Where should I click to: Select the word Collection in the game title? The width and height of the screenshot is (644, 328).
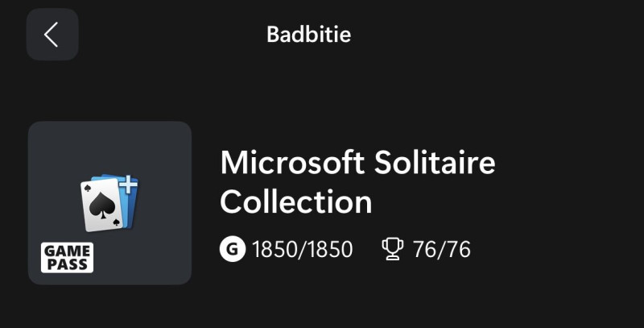pyautogui.click(x=295, y=201)
